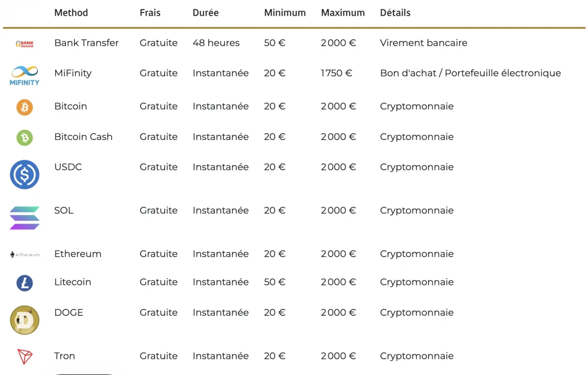Click the Ethereum logo icon
Screen dimensions: 588x375
coord(24,255)
